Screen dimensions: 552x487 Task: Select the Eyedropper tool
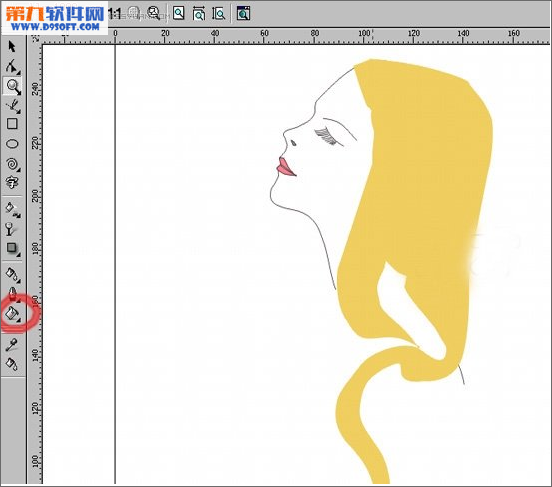(x=12, y=345)
